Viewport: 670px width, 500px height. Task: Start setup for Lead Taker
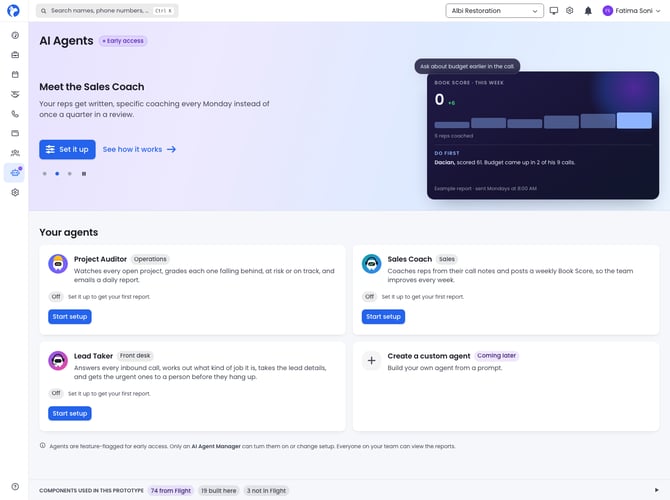coord(70,413)
